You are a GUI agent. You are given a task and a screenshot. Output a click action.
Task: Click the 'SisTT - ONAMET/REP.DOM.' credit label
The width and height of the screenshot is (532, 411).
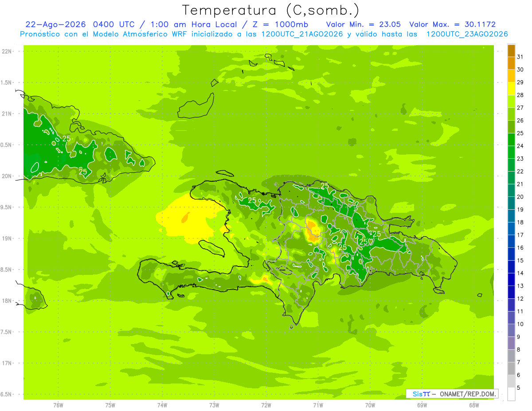(x=452, y=394)
